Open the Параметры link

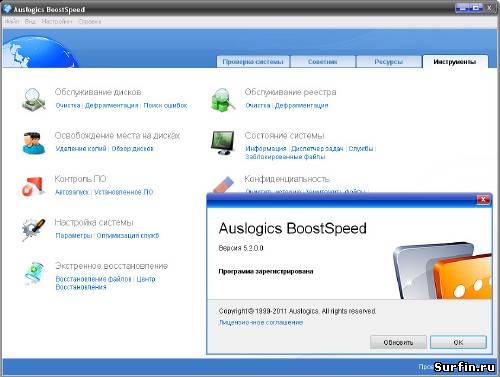pos(74,236)
